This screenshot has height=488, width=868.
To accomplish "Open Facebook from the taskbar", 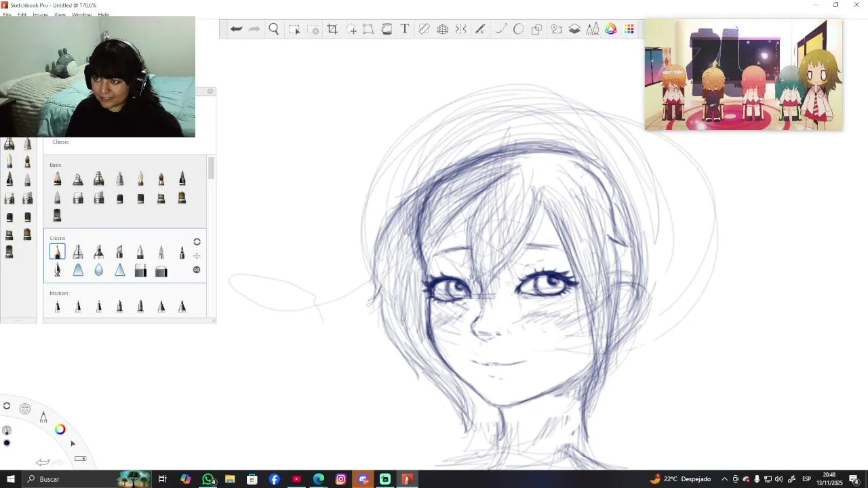I will coord(275,479).
